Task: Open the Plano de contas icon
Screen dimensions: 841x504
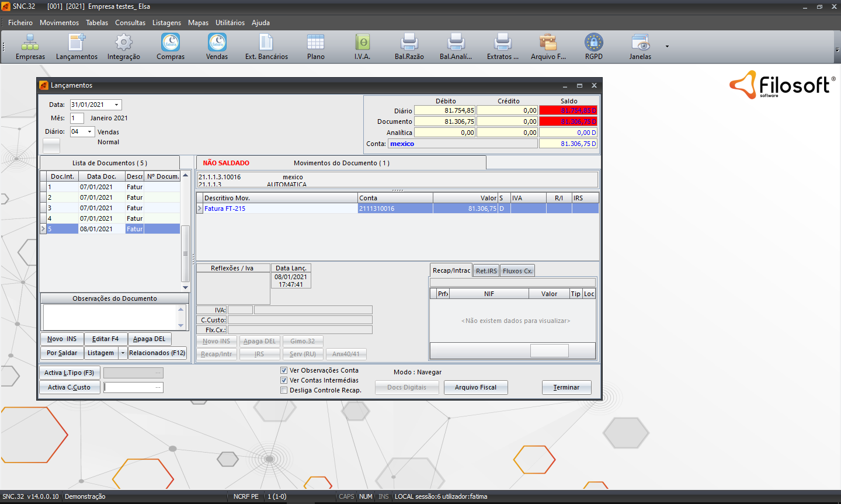Action: tap(315, 43)
